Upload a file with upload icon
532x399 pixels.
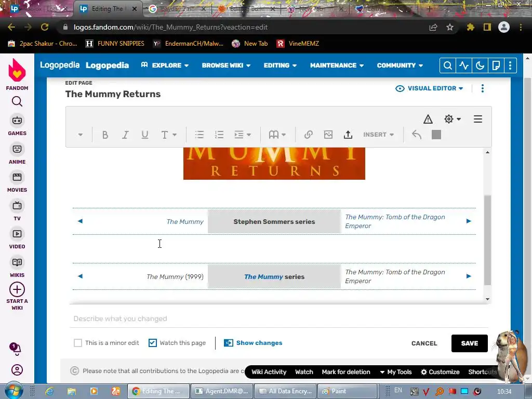(348, 135)
